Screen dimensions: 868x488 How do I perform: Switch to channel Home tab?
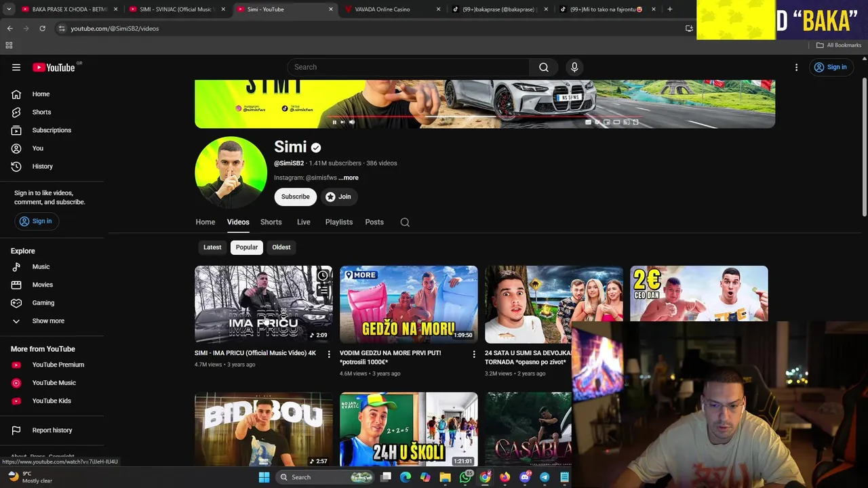coord(205,222)
